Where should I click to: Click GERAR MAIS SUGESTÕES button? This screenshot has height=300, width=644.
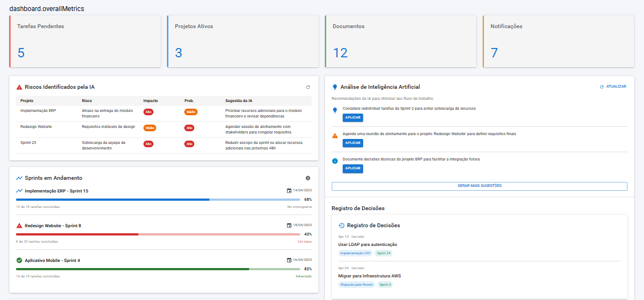479,186
